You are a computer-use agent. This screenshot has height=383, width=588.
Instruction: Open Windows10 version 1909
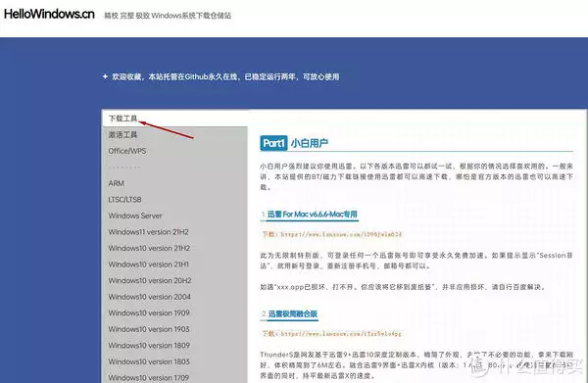point(149,312)
